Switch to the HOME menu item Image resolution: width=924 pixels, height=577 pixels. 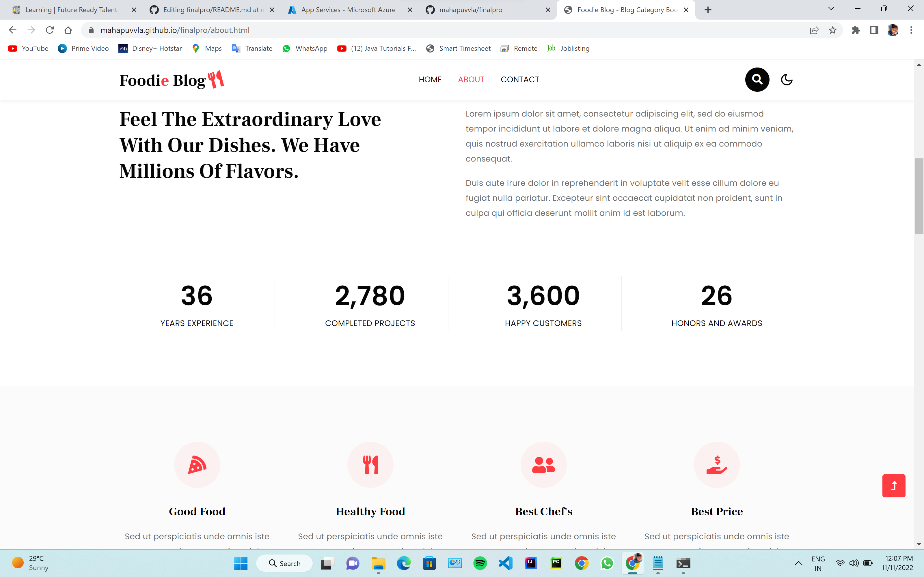pos(430,79)
